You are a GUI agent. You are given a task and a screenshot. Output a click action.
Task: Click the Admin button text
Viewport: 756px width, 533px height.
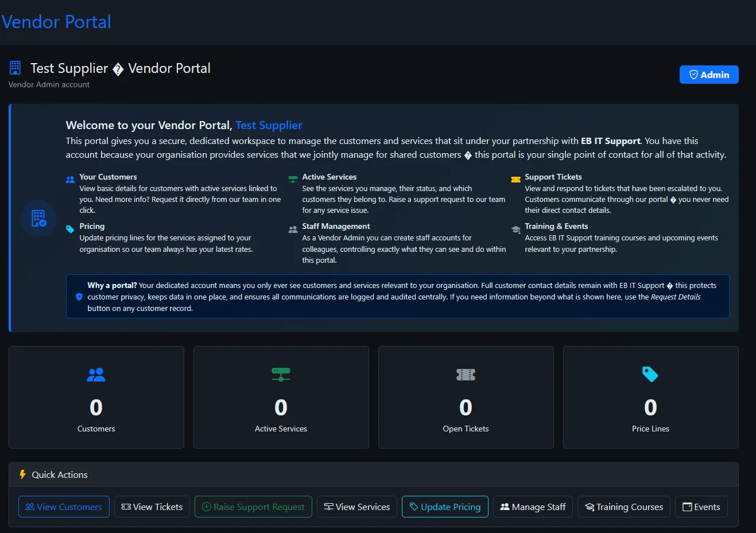pyautogui.click(x=715, y=75)
